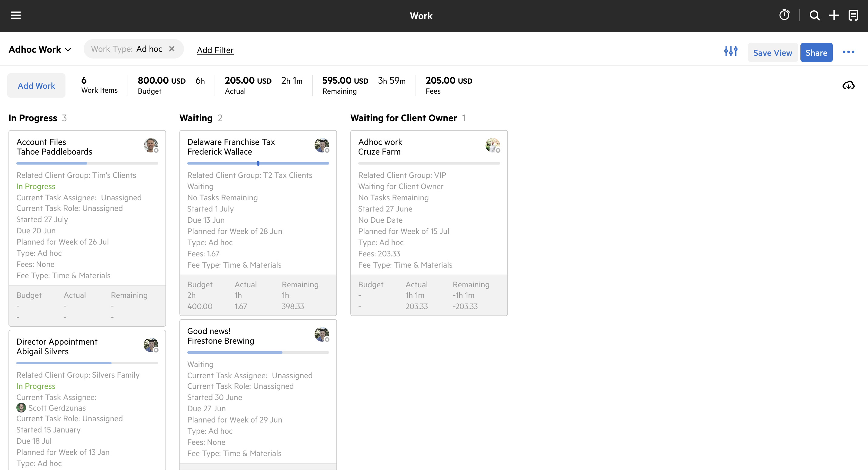Click the Add Filter link

pyautogui.click(x=215, y=50)
